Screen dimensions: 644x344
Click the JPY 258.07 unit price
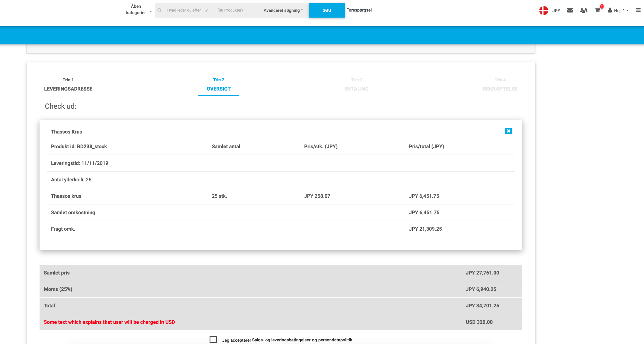[317, 196]
